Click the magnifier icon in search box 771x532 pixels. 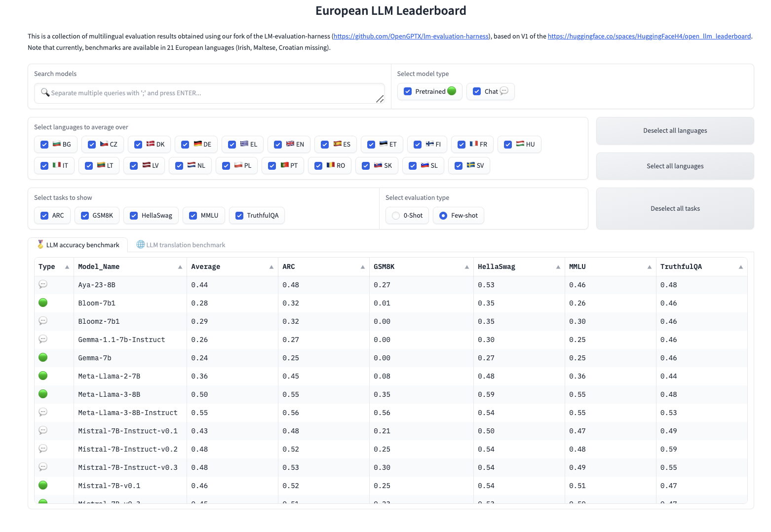45,92
